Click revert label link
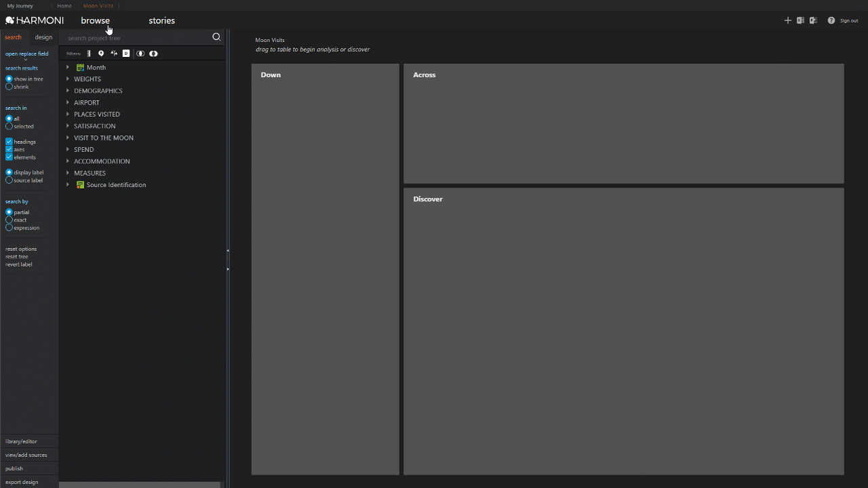The height and width of the screenshot is (488, 868). pos(19,264)
